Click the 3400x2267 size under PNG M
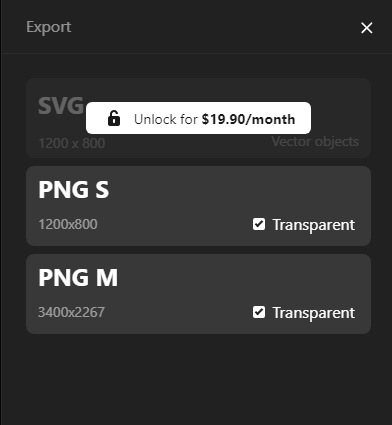 pyautogui.click(x=71, y=312)
